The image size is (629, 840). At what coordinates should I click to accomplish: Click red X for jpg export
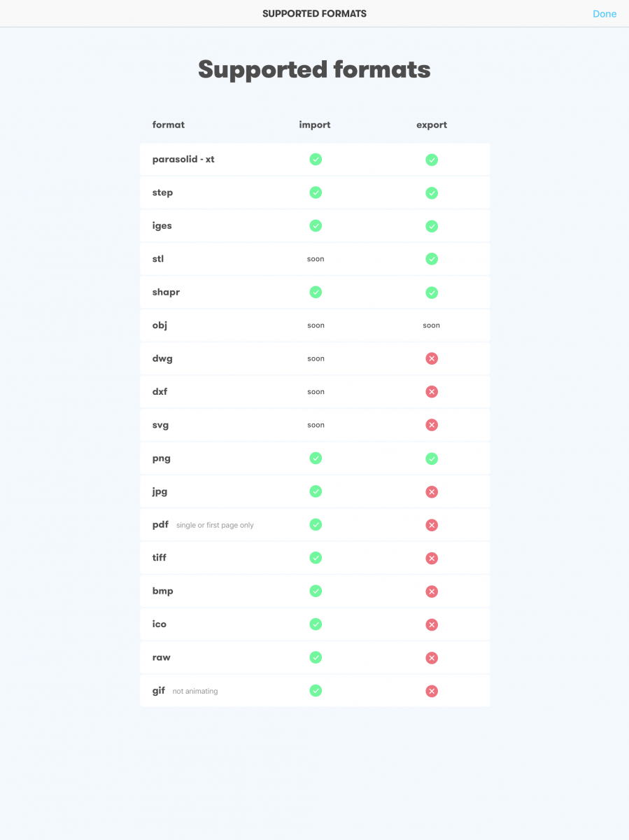pyautogui.click(x=432, y=491)
